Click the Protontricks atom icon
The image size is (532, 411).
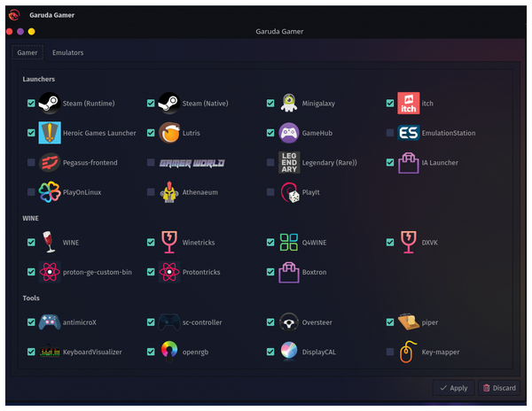[x=169, y=272]
